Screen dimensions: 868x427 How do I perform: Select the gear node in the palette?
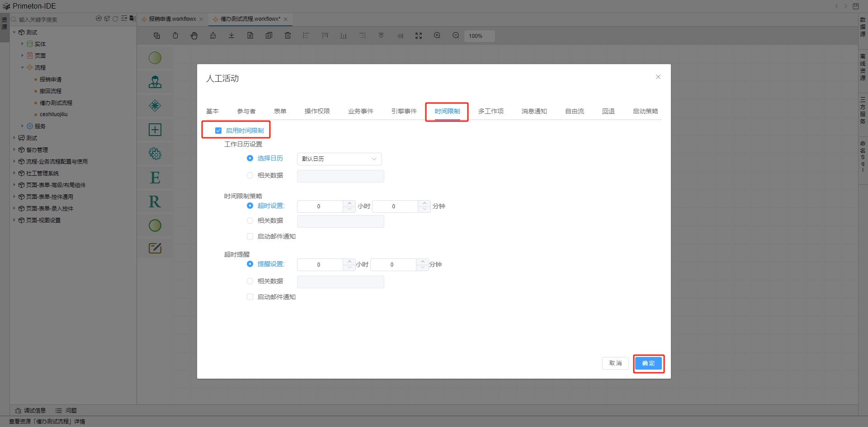tap(155, 154)
